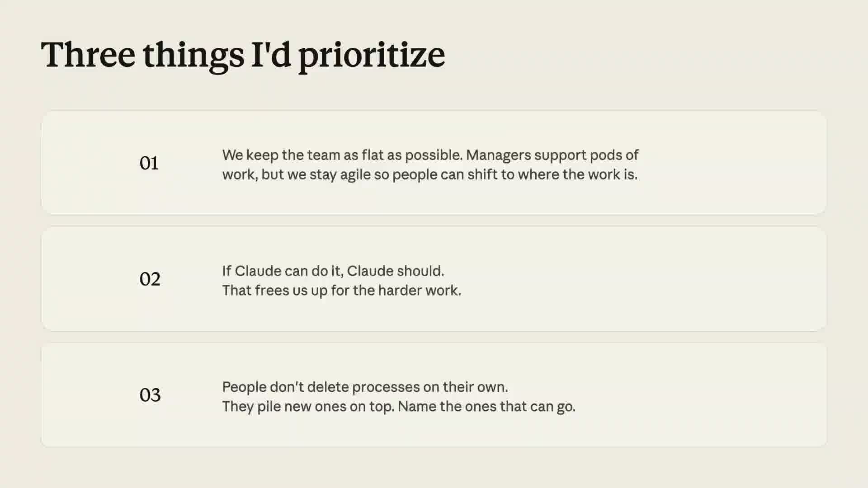Click the word 'Three' in the heading
This screenshot has width=868, height=488.
click(x=88, y=55)
